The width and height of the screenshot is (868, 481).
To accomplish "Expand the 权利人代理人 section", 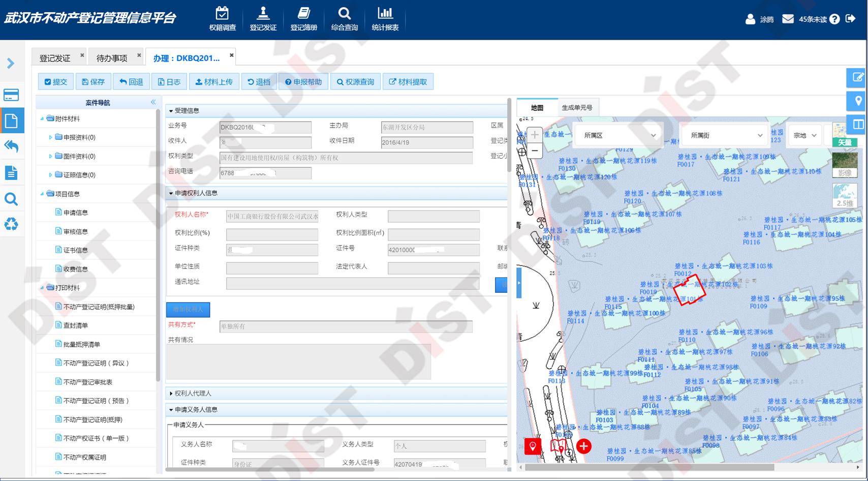I will pos(192,393).
